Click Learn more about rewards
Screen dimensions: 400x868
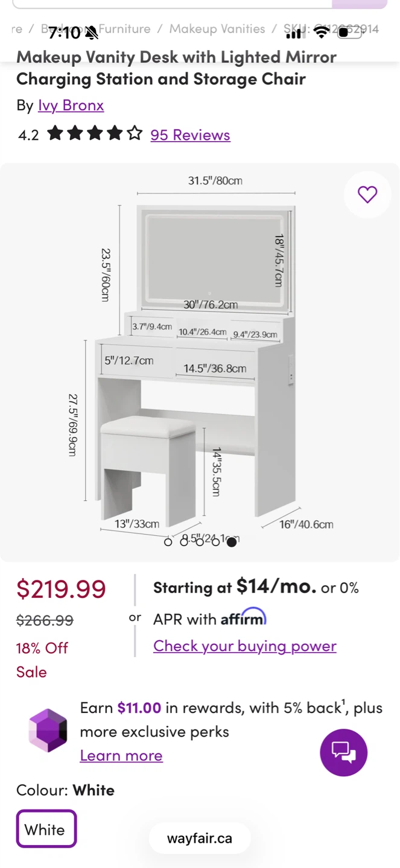(121, 755)
